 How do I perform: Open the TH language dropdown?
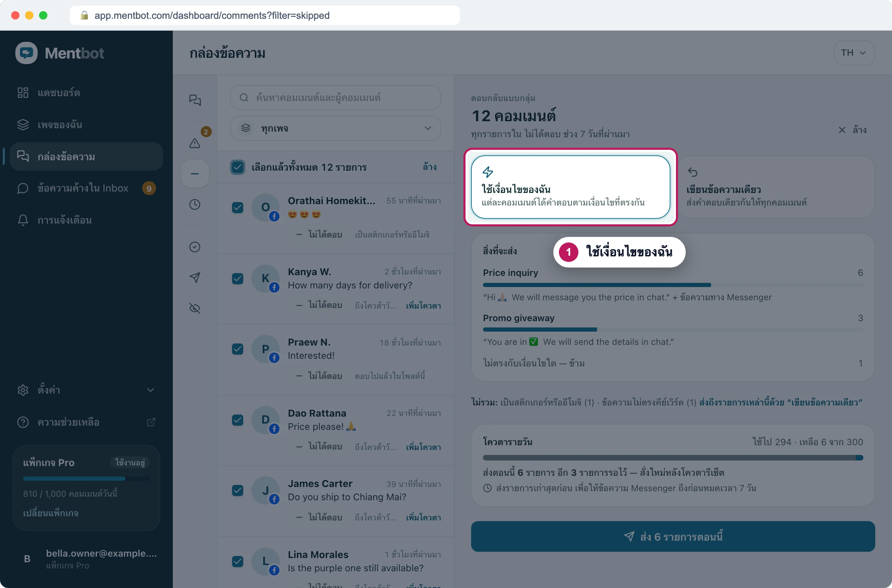pos(854,53)
